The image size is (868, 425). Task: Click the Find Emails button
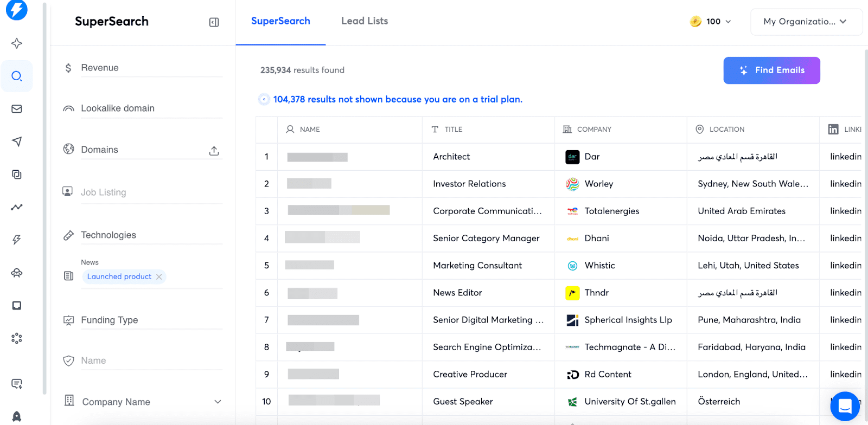point(771,70)
